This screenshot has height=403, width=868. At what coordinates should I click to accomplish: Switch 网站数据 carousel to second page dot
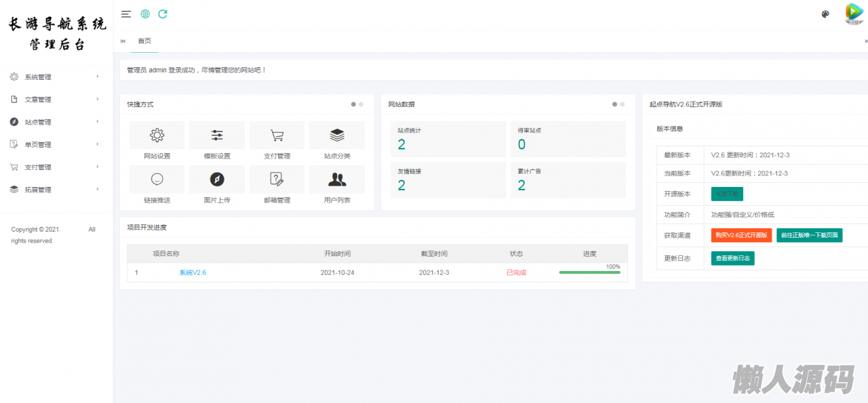tap(622, 104)
